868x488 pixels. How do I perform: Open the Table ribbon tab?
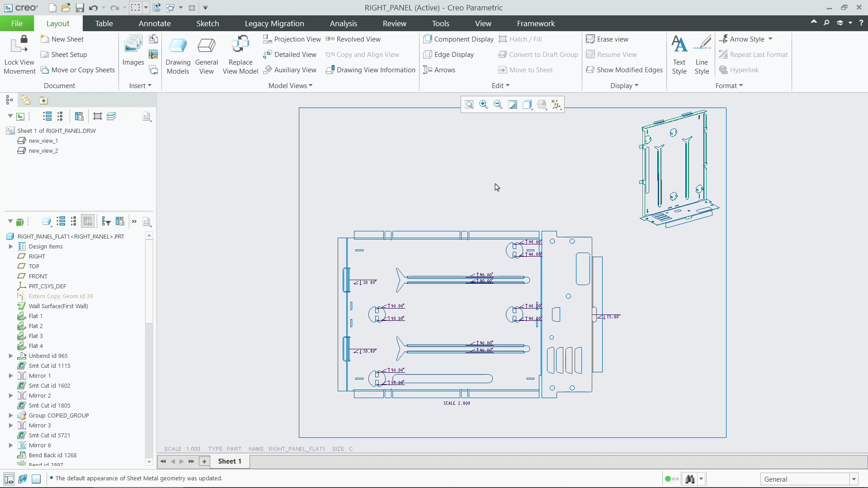(104, 23)
